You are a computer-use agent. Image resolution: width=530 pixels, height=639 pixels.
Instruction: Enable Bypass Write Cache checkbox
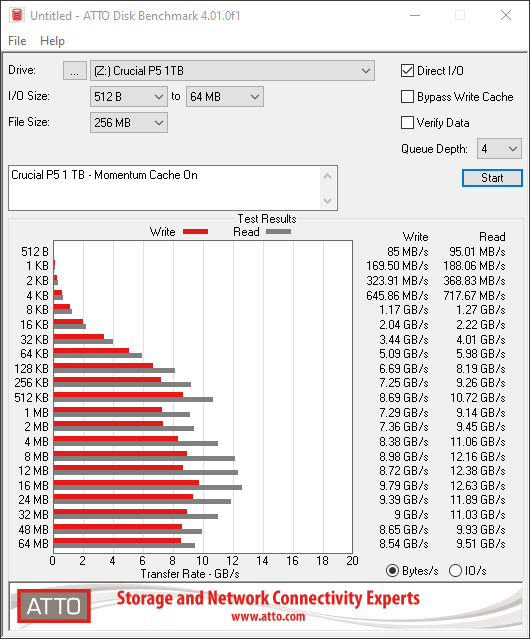[407, 97]
